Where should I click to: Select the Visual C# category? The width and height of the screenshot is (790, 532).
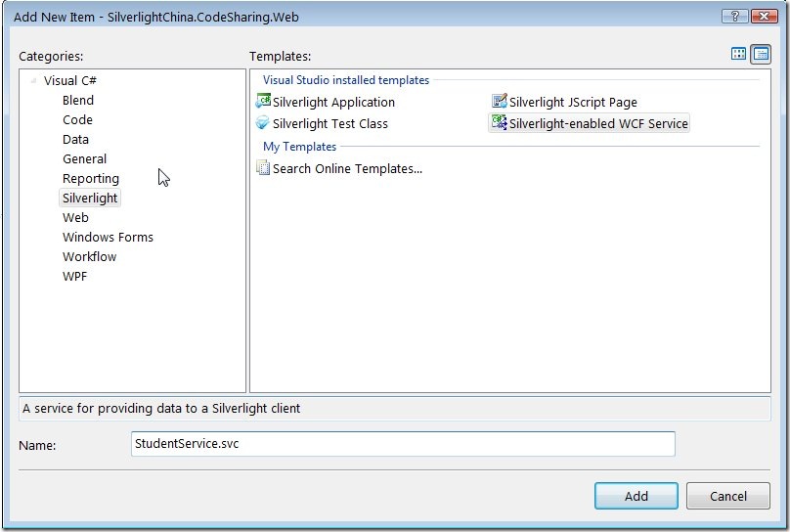tap(70, 80)
